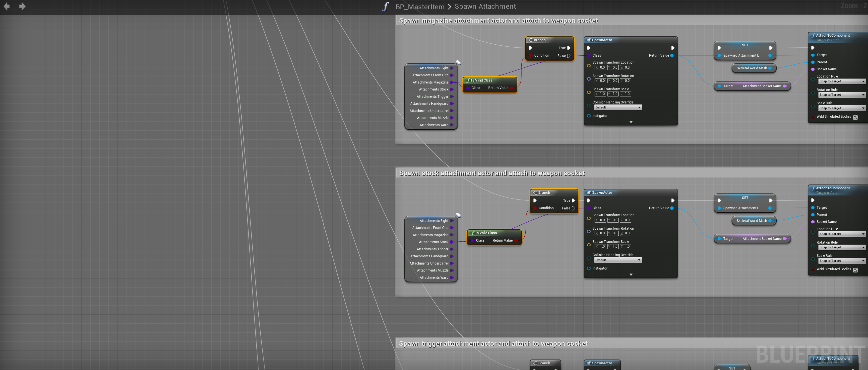Click the forward navigation arrow
The width and height of the screenshot is (868, 370).
[x=22, y=6]
